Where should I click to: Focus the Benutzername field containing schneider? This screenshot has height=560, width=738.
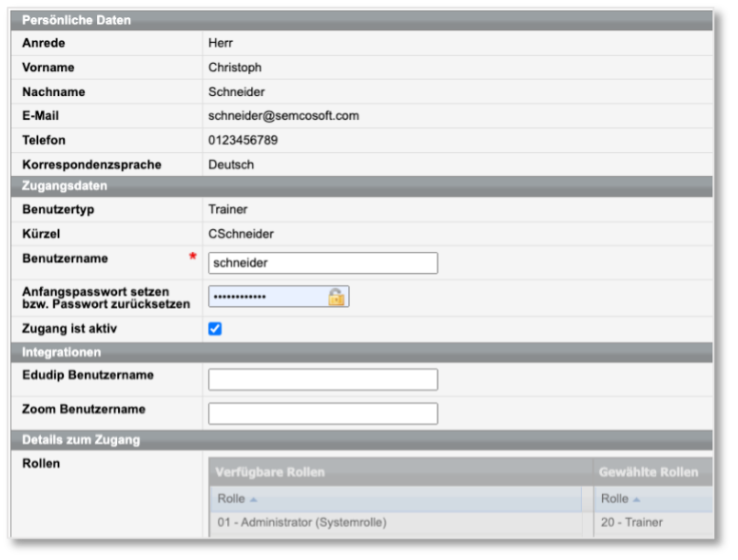[322, 263]
